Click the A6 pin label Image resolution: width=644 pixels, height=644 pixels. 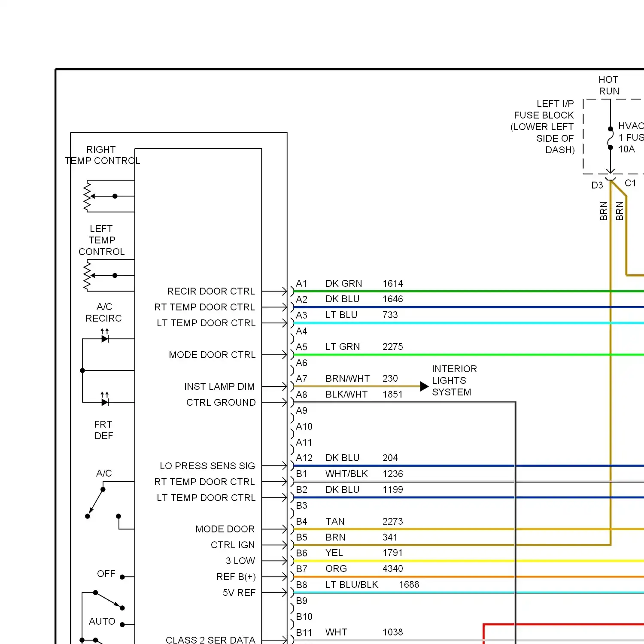pyautogui.click(x=301, y=363)
